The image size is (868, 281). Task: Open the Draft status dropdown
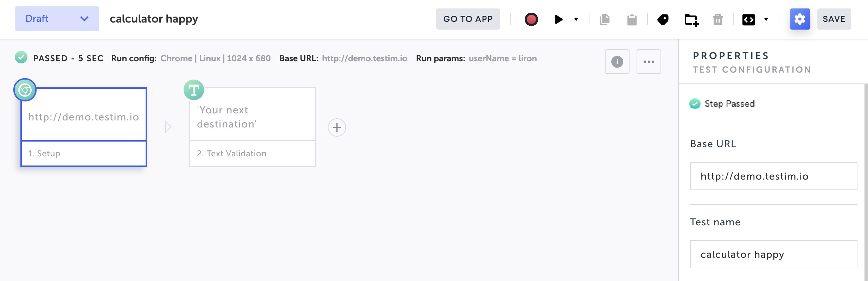57,19
